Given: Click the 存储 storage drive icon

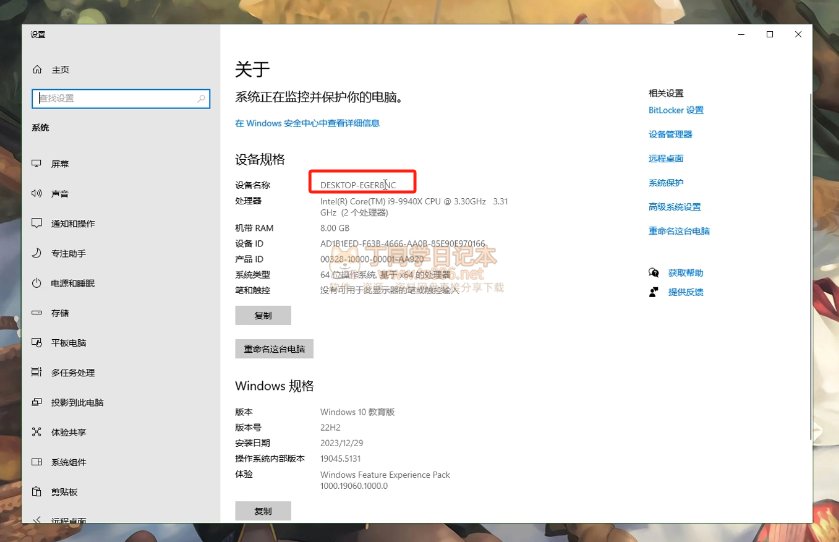Looking at the screenshot, I should pos(36,312).
